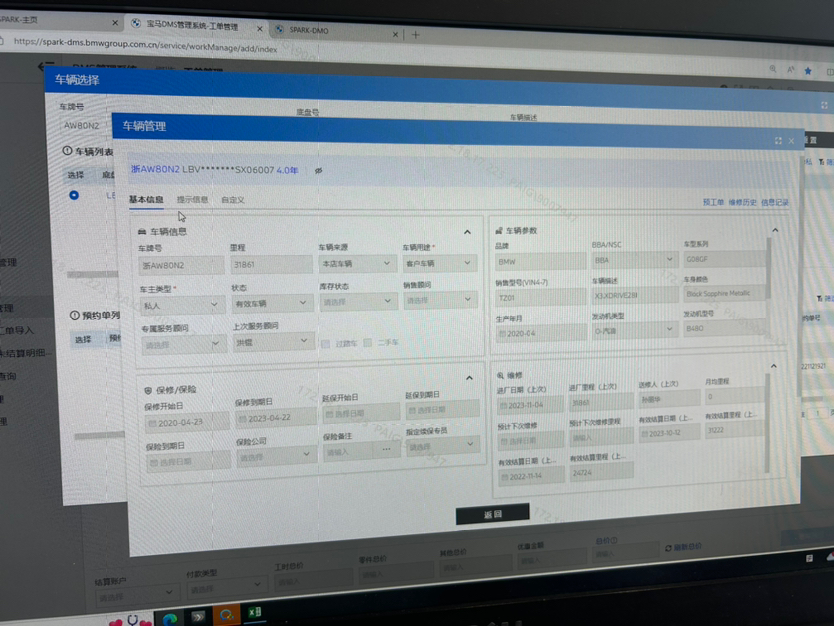
Task: Open the 发动机类型 dropdown
Action: pyautogui.click(x=634, y=331)
